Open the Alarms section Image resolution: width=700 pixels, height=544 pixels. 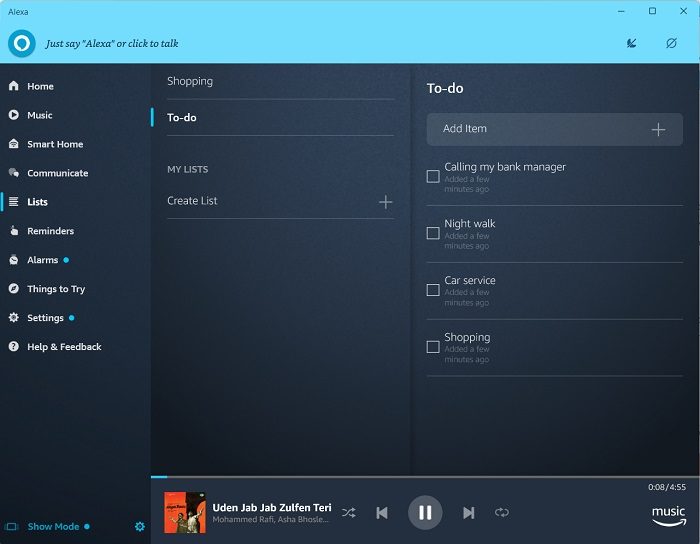(42, 260)
